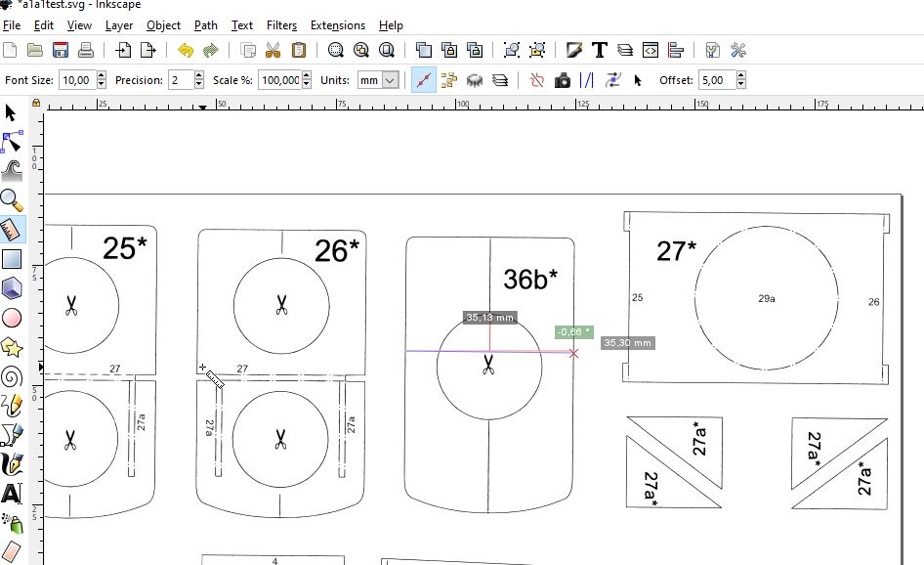This screenshot has width=924, height=565.
Task: Open the Path menu
Action: pos(206,25)
